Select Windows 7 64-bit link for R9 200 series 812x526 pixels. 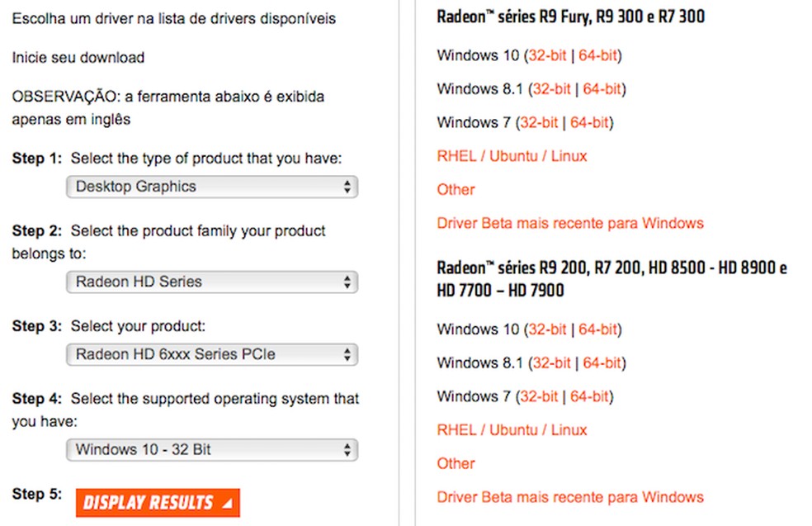(x=590, y=396)
